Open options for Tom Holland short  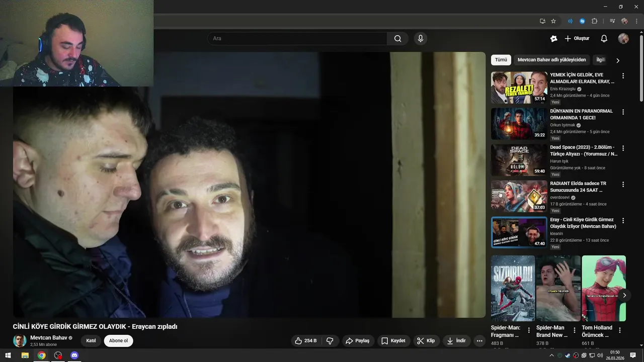tap(620, 330)
